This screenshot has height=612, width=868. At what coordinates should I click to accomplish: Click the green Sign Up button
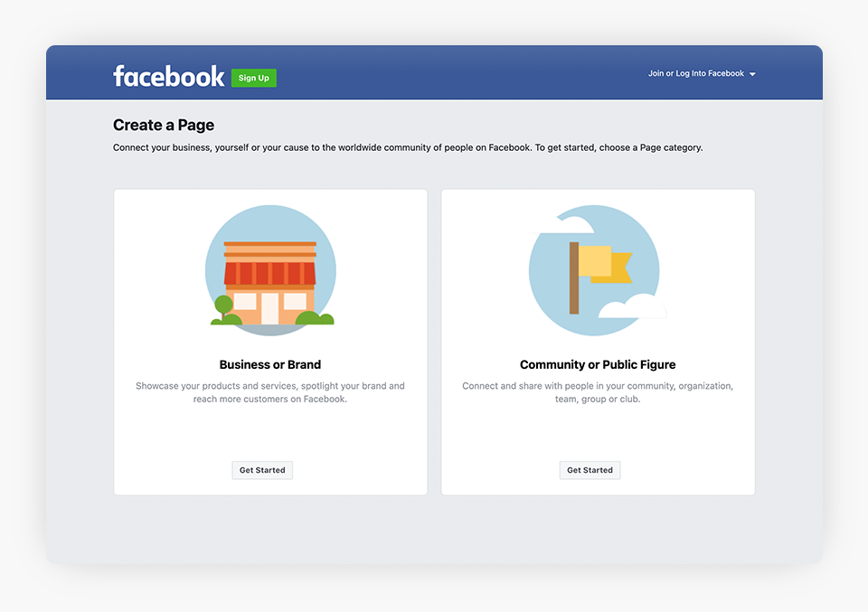(253, 78)
